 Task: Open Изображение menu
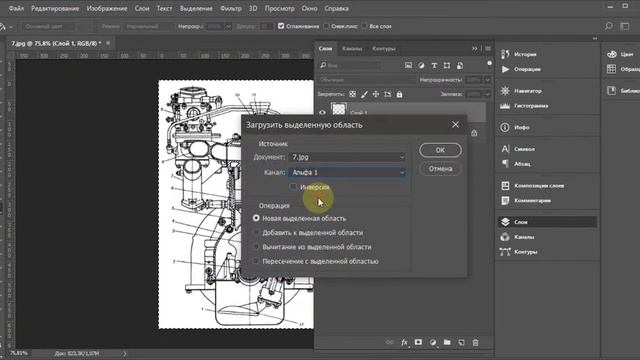(x=107, y=8)
